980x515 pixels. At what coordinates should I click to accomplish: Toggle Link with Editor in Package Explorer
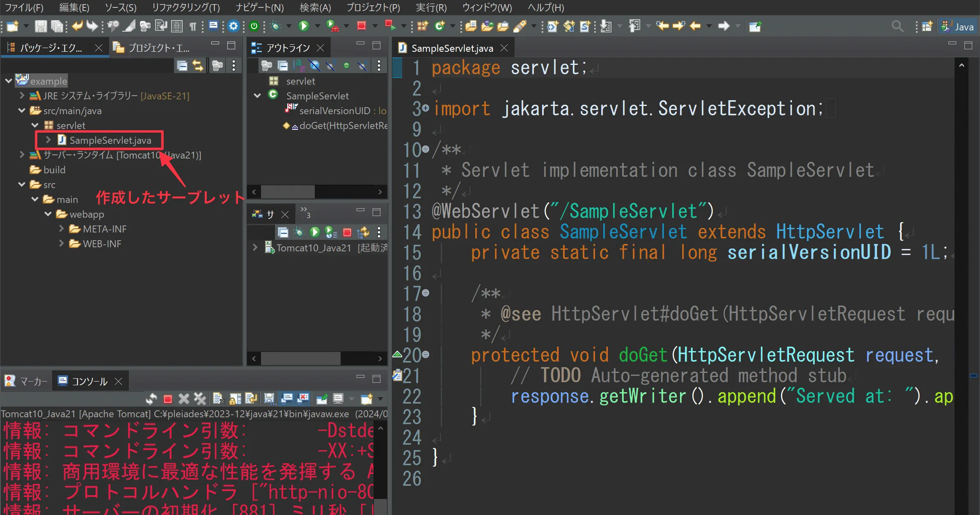198,66
